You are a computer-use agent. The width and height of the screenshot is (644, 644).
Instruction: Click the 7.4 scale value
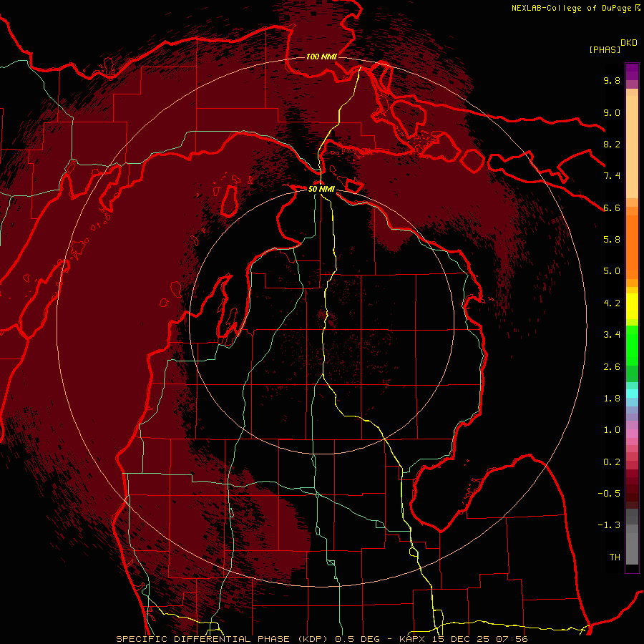pyautogui.click(x=612, y=176)
